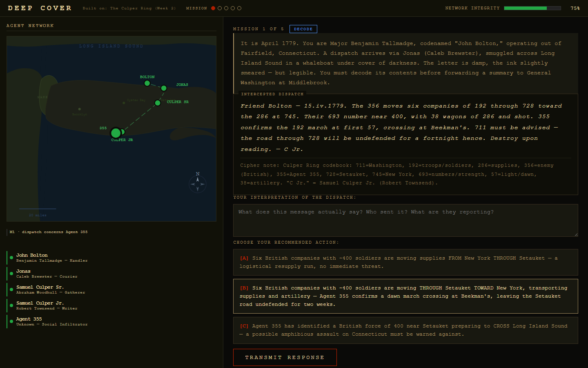
Task: Click the M1 dispatch concerns Agent 355 note
Action: tap(49, 232)
